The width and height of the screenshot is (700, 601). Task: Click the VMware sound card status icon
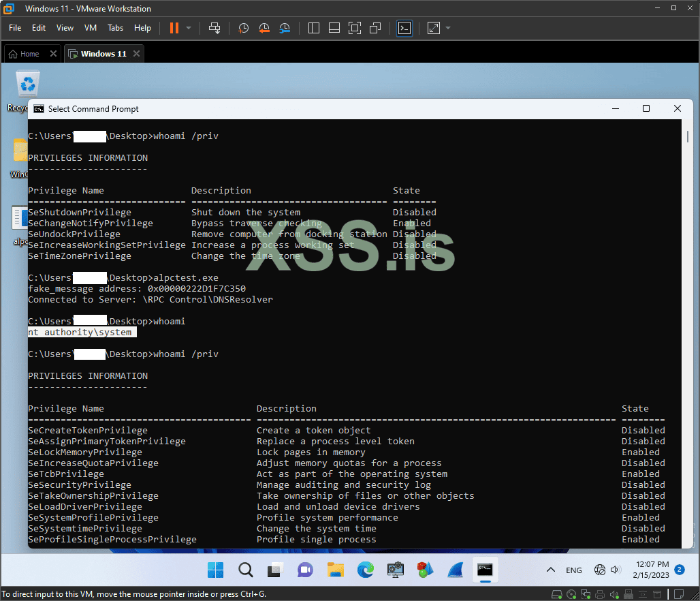(614, 594)
